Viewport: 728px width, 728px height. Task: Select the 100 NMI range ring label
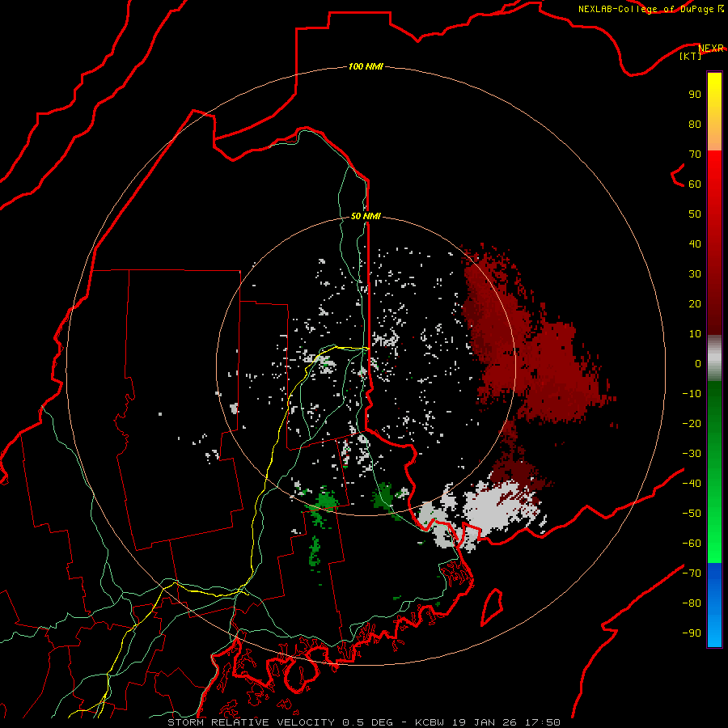pyautogui.click(x=366, y=66)
